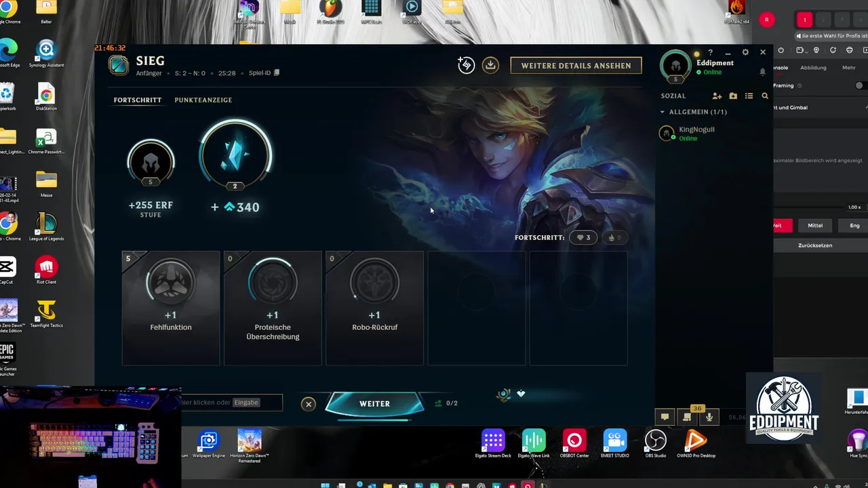Click Eddipment's profile avatar
This screenshot has width=868, height=488.
675,66
